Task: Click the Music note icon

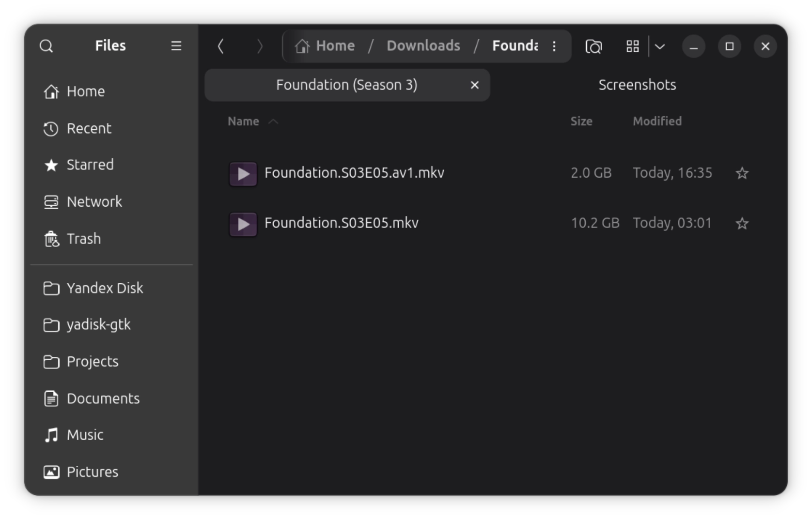Action: [51, 435]
